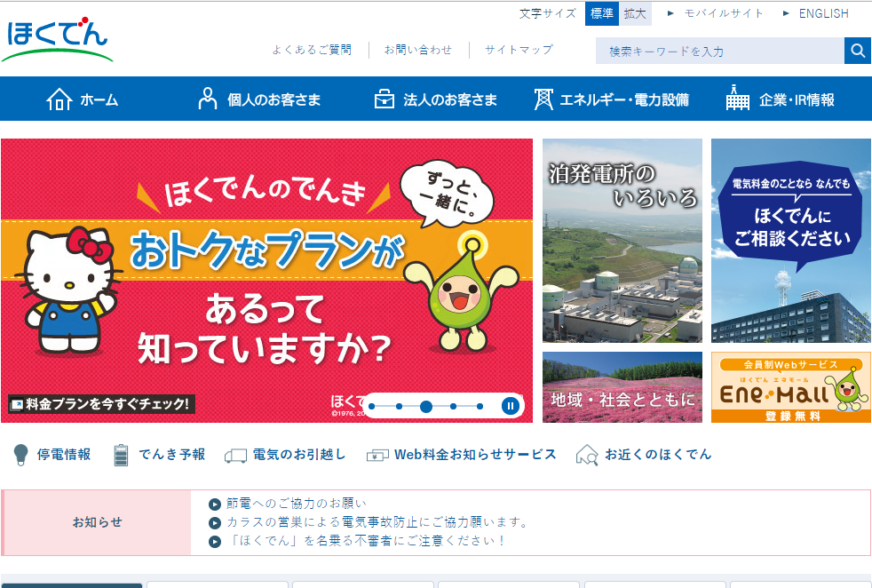
Task: Click the moving truck icon
Action: (x=235, y=455)
